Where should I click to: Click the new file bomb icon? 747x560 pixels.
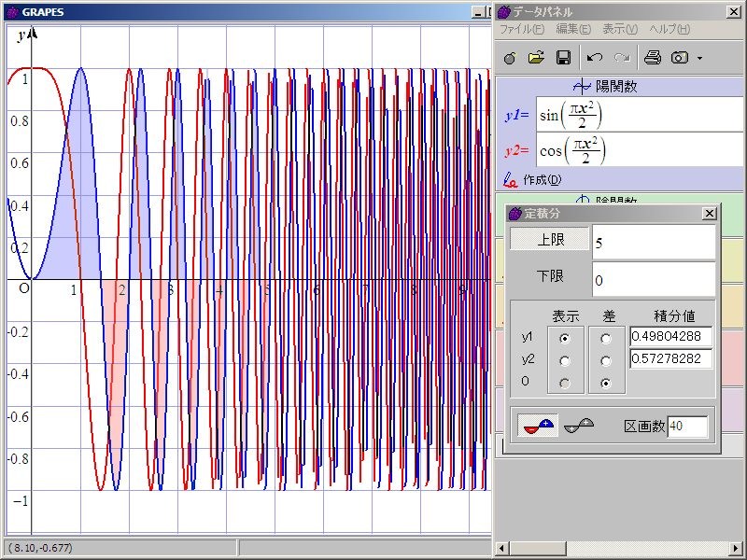click(510, 58)
